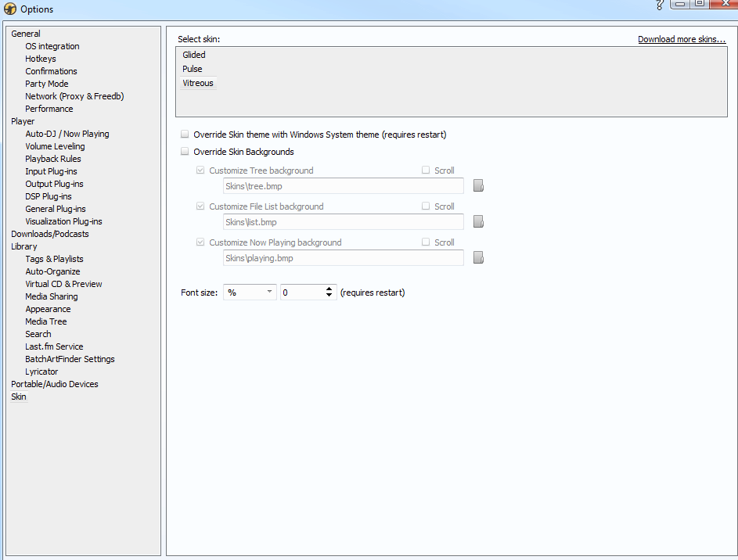Open the Font size unit dropdown
The image size is (738, 560).
click(250, 293)
